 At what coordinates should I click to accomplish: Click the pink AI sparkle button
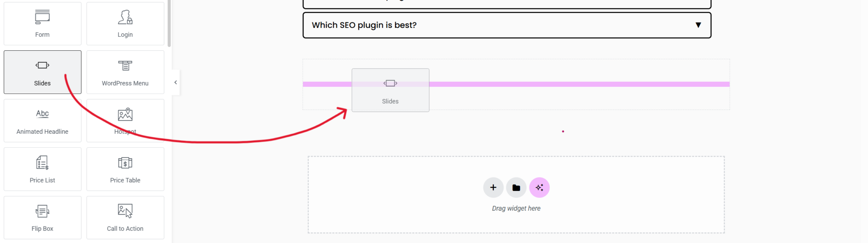(x=539, y=188)
